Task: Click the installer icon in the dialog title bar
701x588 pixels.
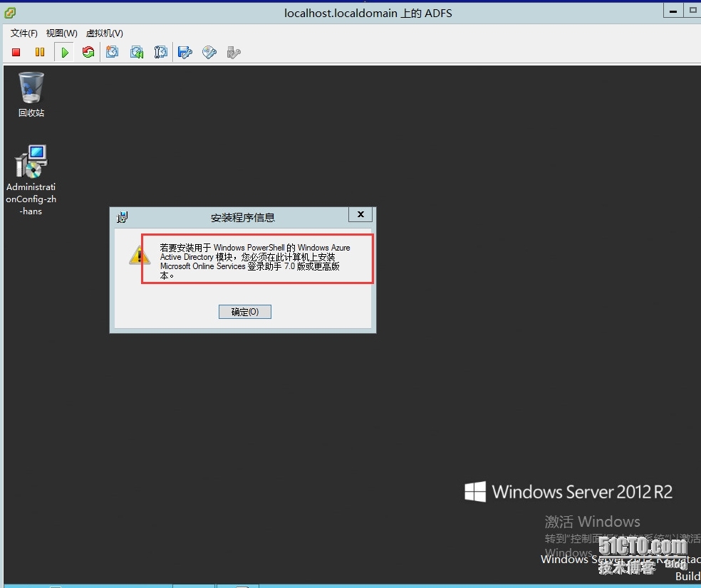Action: point(122,217)
